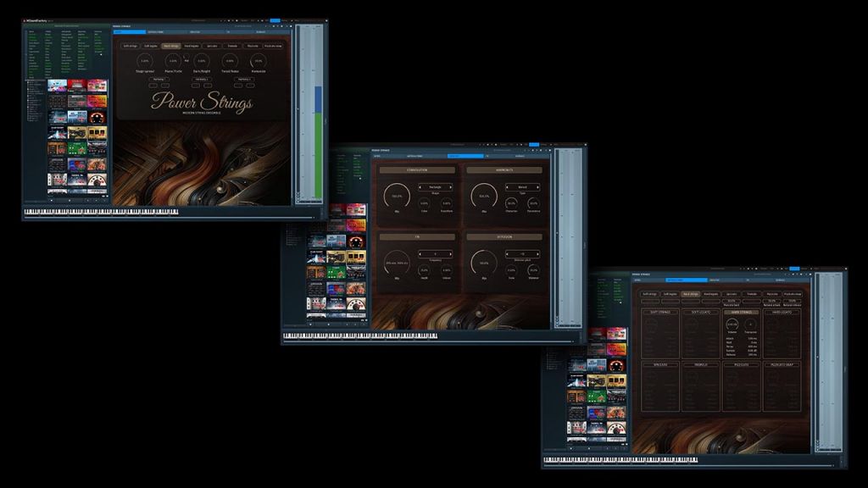Open the Harmony 2 selector
The image size is (868, 488).
[202, 79]
